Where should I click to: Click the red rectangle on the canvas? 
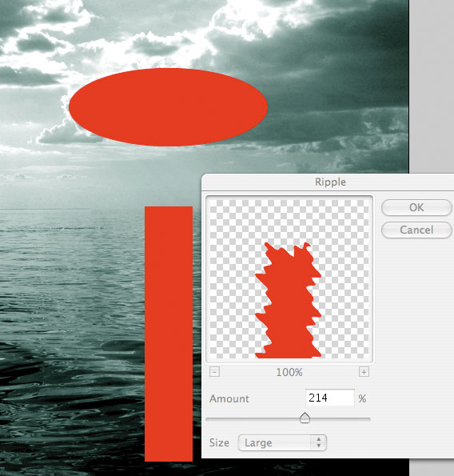pos(169,334)
